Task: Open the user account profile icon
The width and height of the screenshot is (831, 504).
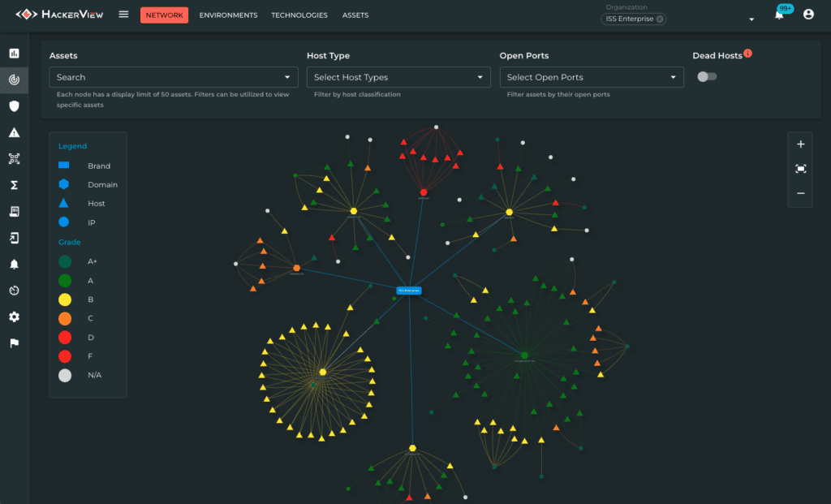Action: coord(808,15)
